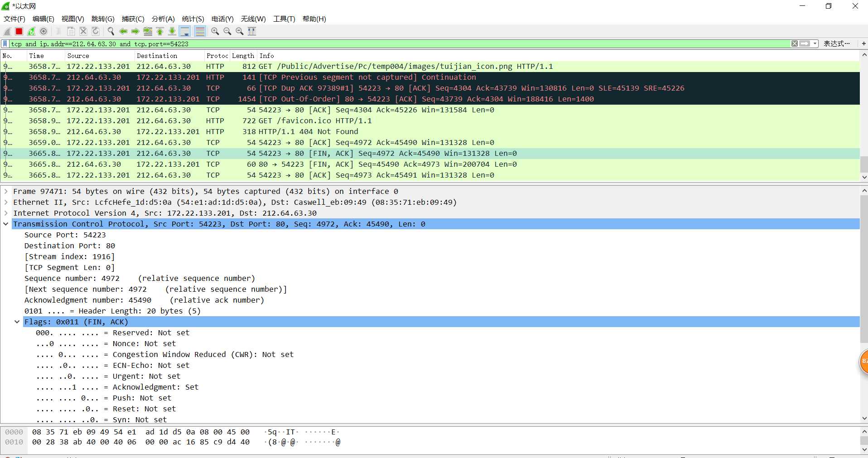Save the capture file via toolbar icon

click(71, 31)
